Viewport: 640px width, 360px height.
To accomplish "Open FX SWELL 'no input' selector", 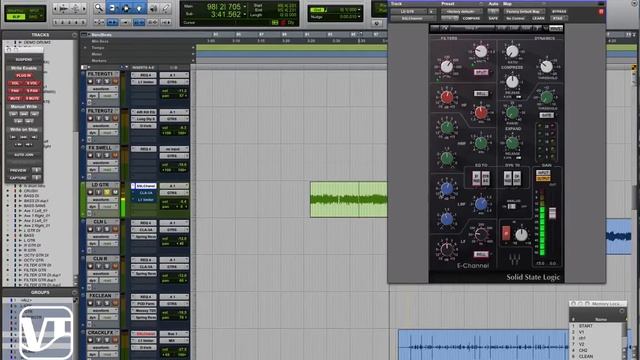I will coord(174,149).
